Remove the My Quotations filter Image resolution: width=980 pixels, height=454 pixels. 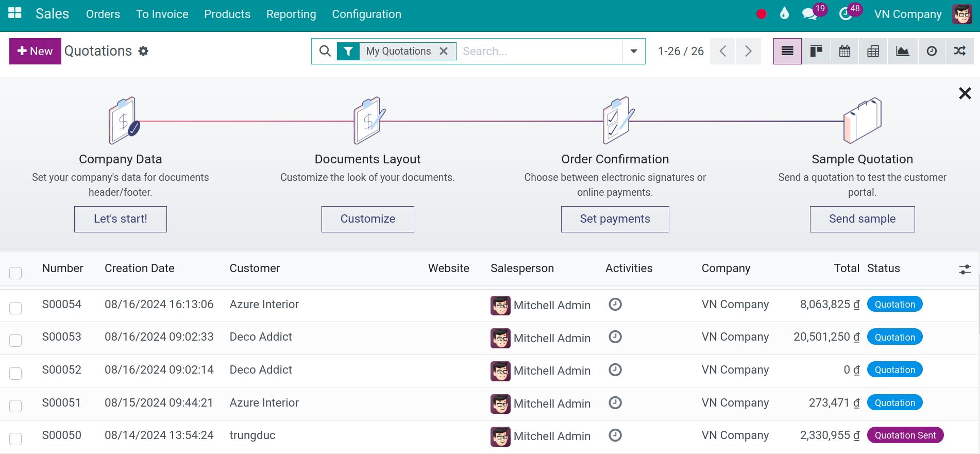[x=443, y=51]
